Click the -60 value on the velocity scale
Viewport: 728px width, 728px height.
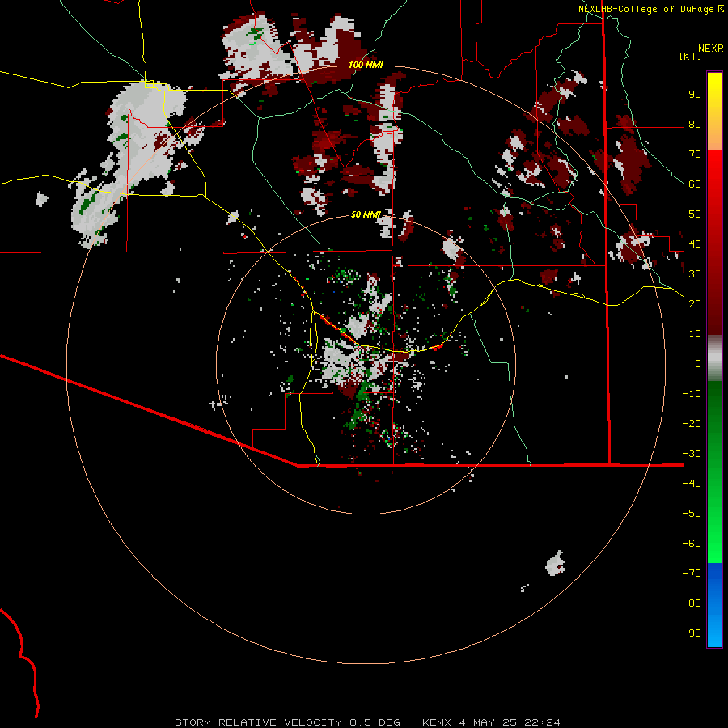pyautogui.click(x=692, y=544)
